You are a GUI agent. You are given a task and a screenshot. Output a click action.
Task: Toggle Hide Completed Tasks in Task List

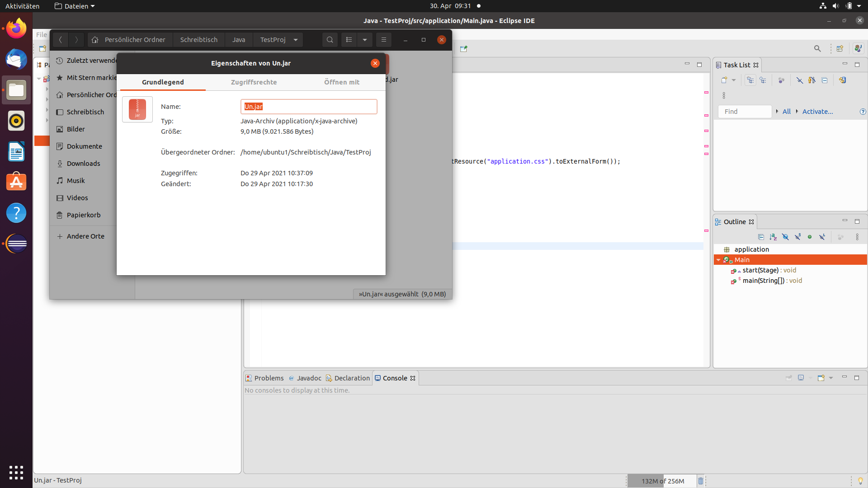click(799, 80)
